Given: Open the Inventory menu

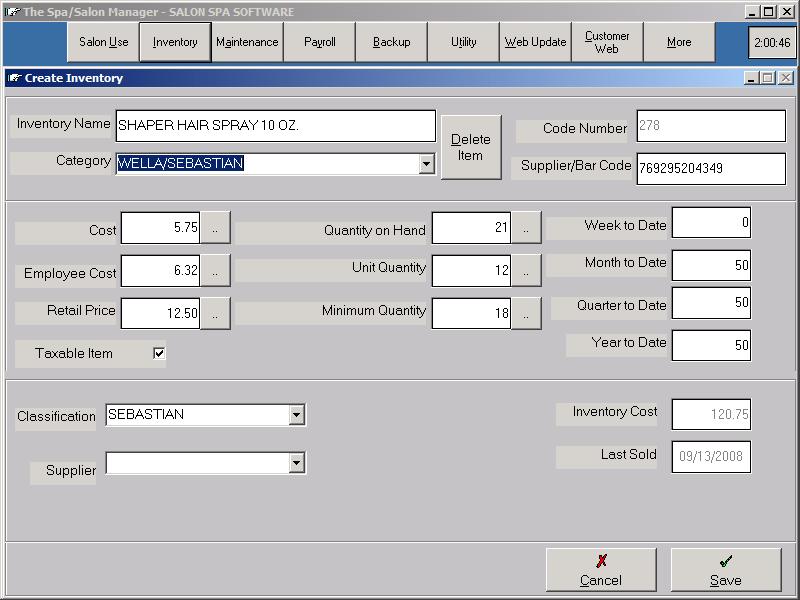Looking at the screenshot, I should click(175, 43).
